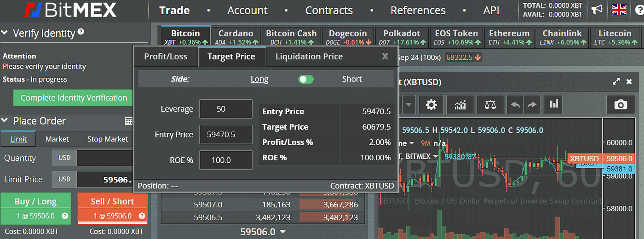This screenshot has width=644, height=239.
Task: Select the Bitcoin Cash BCH tab
Action: tap(291, 37)
